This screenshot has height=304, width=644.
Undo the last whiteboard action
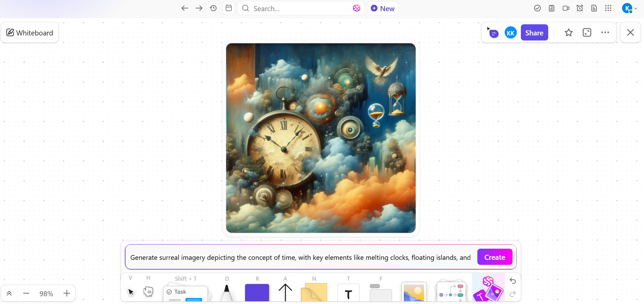(x=512, y=281)
